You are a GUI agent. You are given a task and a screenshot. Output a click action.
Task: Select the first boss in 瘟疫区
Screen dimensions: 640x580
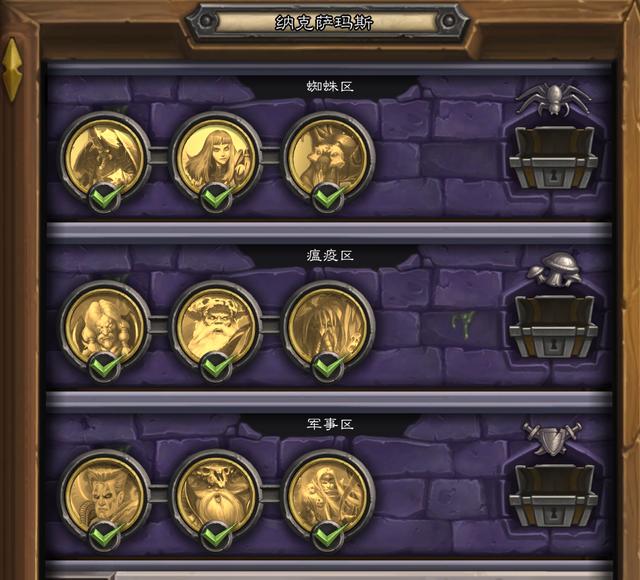click(105, 327)
